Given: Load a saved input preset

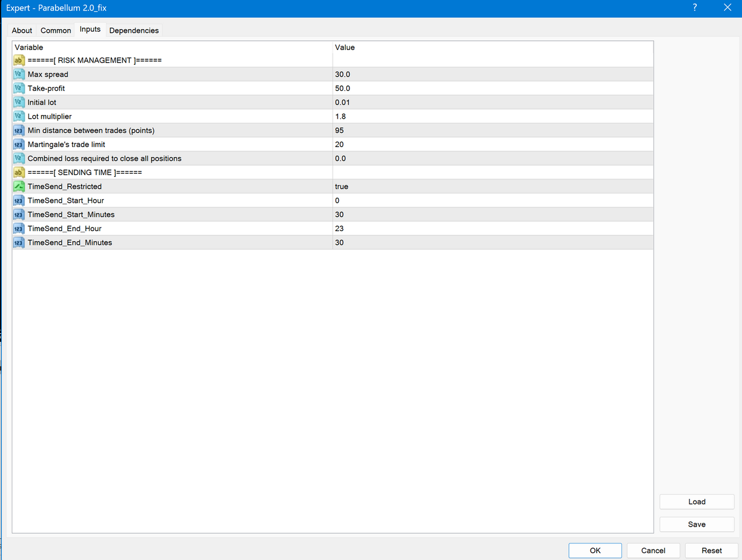Looking at the screenshot, I should 697,502.
